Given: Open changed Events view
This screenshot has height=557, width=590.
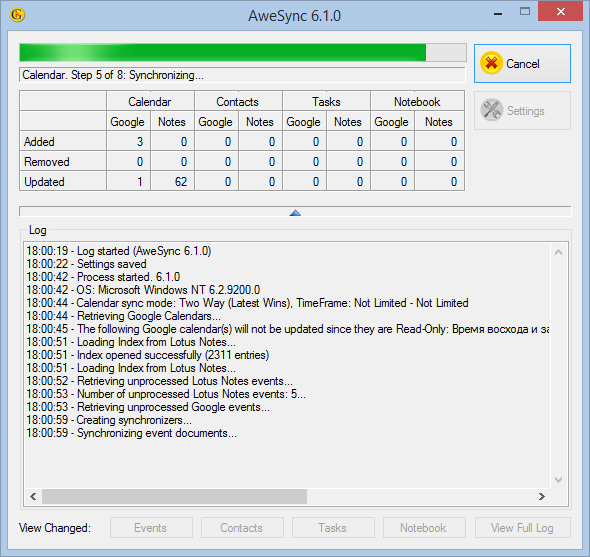Looking at the screenshot, I should tap(151, 528).
